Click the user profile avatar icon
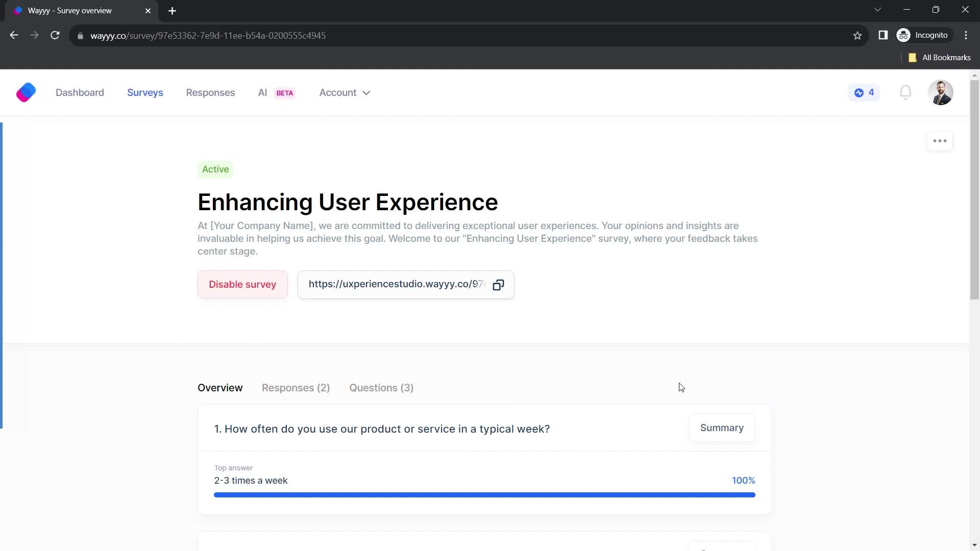Image resolution: width=980 pixels, height=551 pixels. [941, 92]
